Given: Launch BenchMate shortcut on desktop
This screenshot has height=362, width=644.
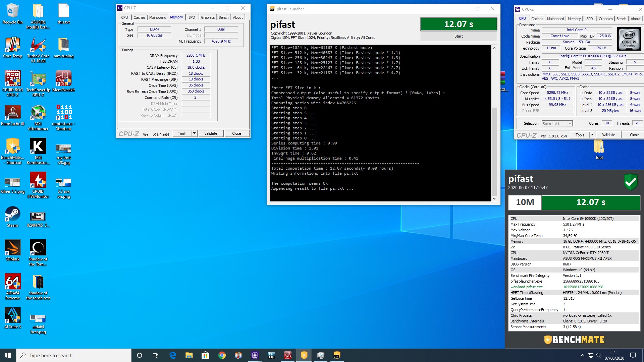Looking at the screenshot, I should coord(13,152).
